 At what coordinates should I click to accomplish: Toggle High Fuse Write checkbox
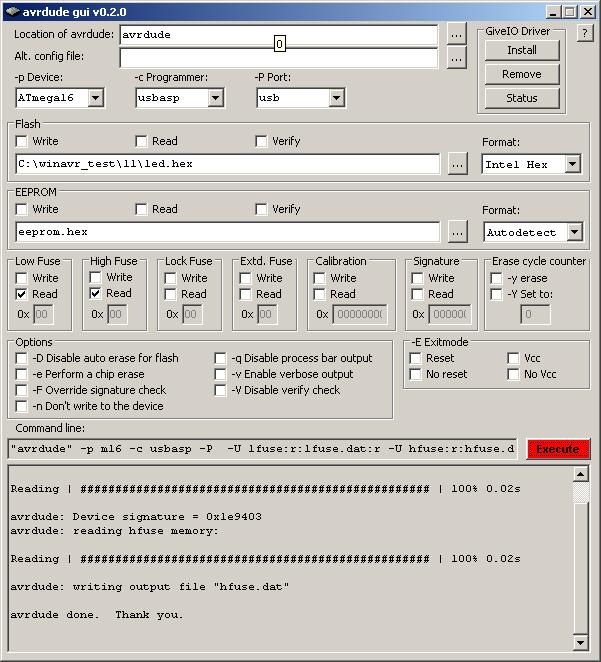coord(95,277)
